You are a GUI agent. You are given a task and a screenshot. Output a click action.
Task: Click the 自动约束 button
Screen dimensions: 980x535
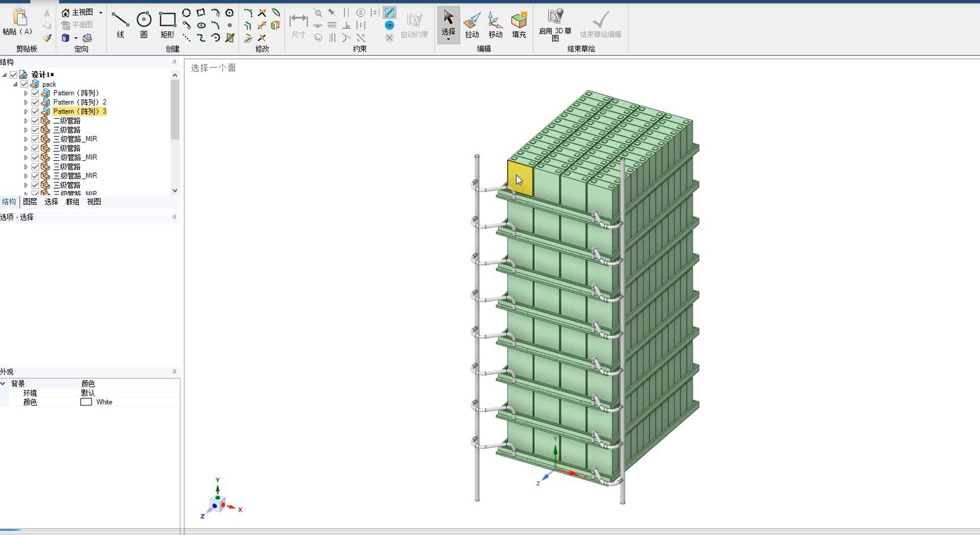pyautogui.click(x=415, y=25)
